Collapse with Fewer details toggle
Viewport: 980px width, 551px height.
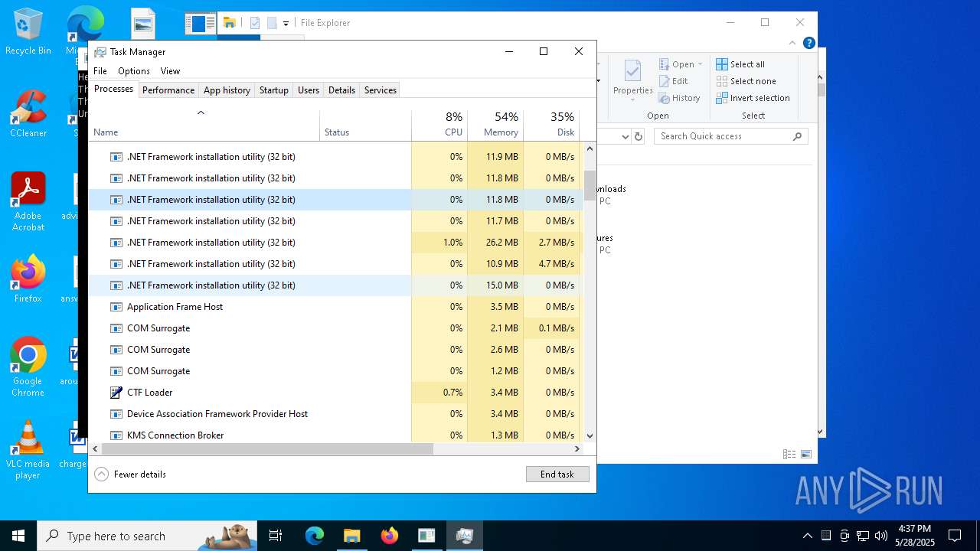point(130,474)
